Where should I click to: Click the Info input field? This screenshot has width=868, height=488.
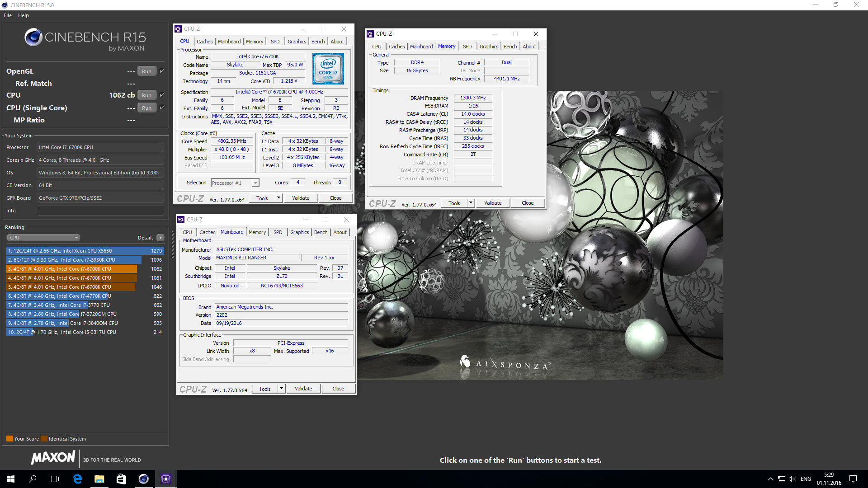point(100,211)
